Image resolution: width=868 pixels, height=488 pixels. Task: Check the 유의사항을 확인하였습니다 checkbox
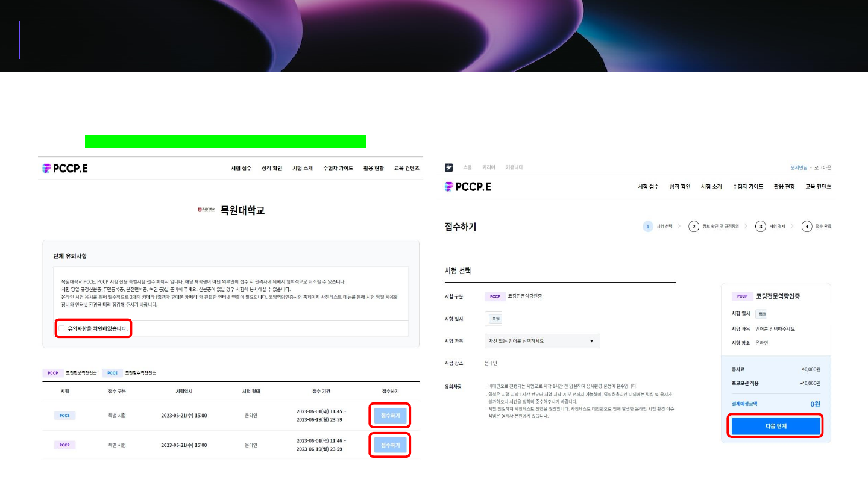61,328
